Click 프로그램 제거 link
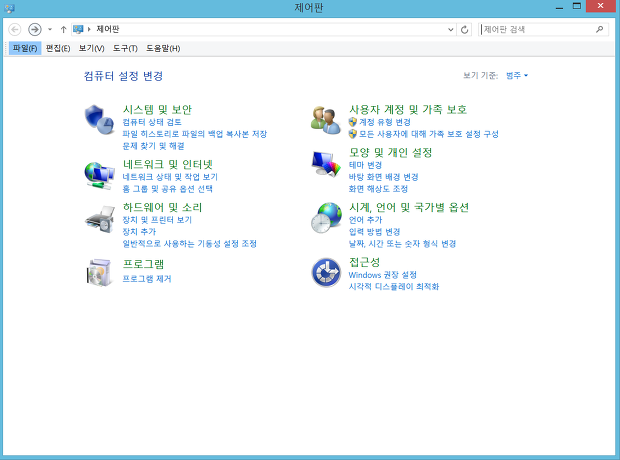The image size is (620, 460). pyautogui.click(x=147, y=278)
